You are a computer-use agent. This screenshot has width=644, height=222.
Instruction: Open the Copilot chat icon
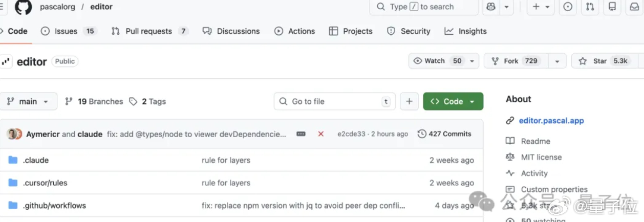[491, 7]
